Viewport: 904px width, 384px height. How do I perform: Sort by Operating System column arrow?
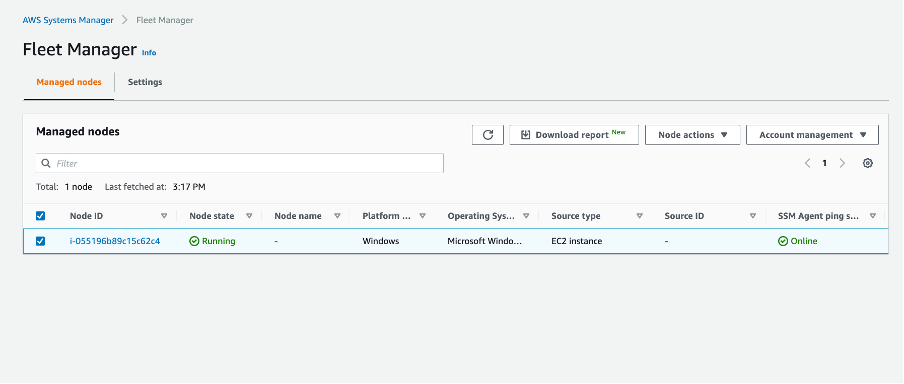point(526,216)
